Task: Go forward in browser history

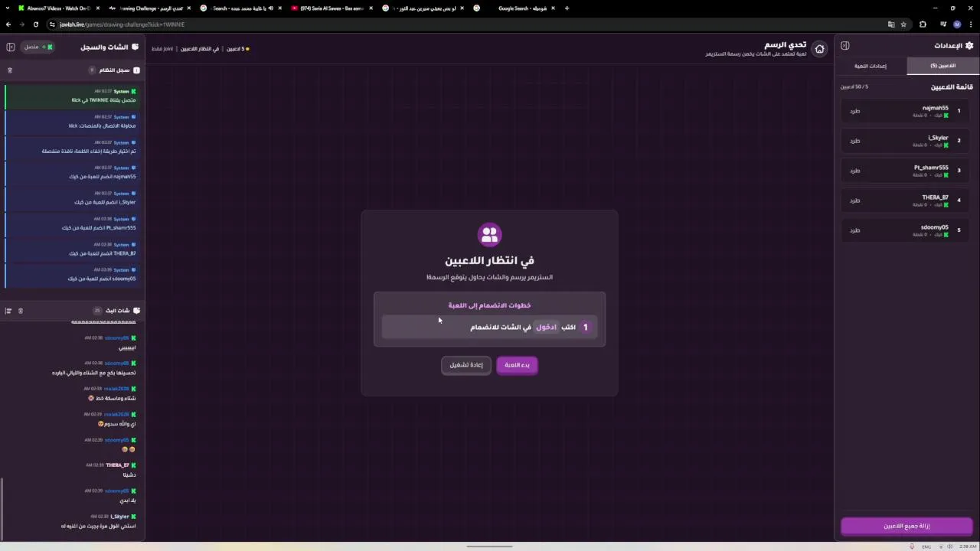Action: pyautogui.click(x=21, y=24)
